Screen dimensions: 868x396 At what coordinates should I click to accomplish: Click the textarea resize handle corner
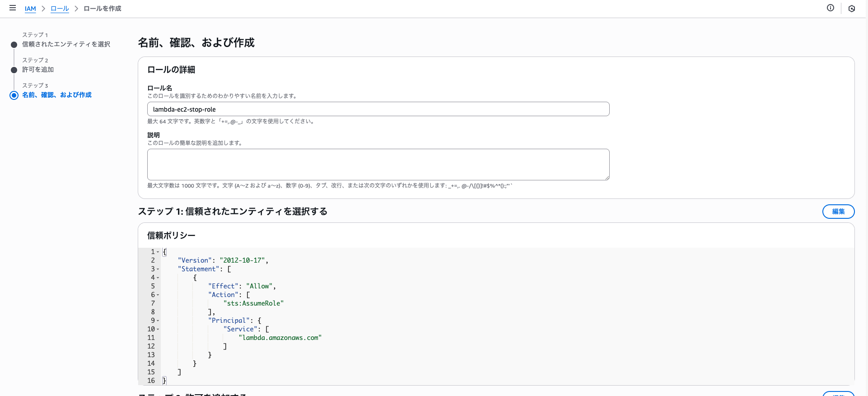tap(607, 178)
